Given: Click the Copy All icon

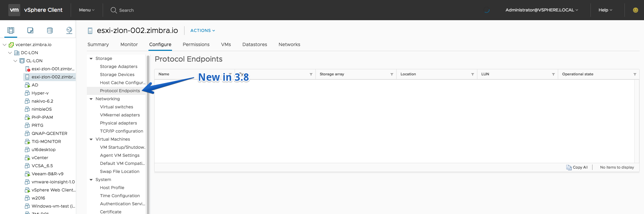Looking at the screenshot, I should tap(569, 167).
